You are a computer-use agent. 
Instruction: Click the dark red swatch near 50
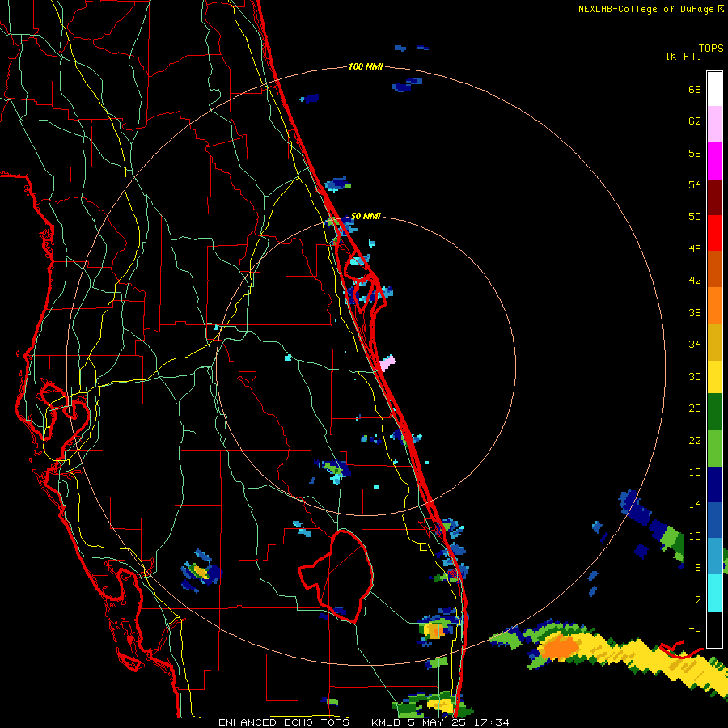tap(714, 197)
